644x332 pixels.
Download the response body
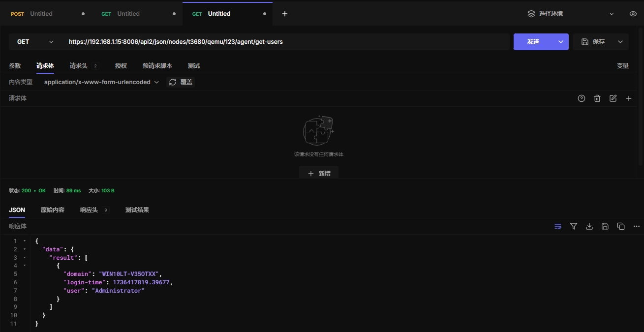pyautogui.click(x=589, y=226)
